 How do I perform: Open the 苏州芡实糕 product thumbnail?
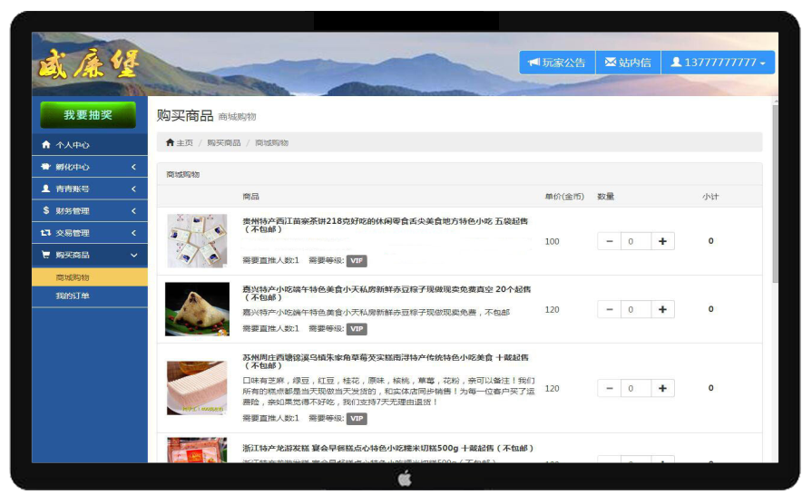[x=197, y=388]
